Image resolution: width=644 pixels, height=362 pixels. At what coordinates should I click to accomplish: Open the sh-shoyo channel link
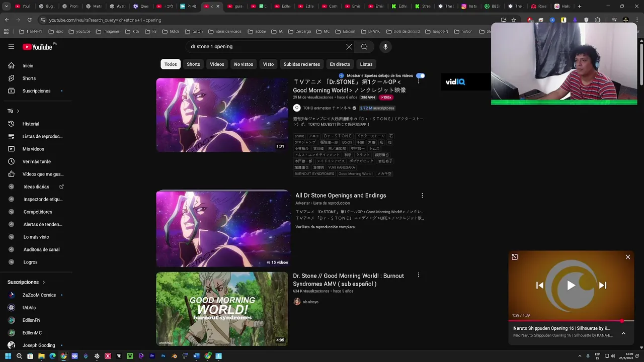310,302
